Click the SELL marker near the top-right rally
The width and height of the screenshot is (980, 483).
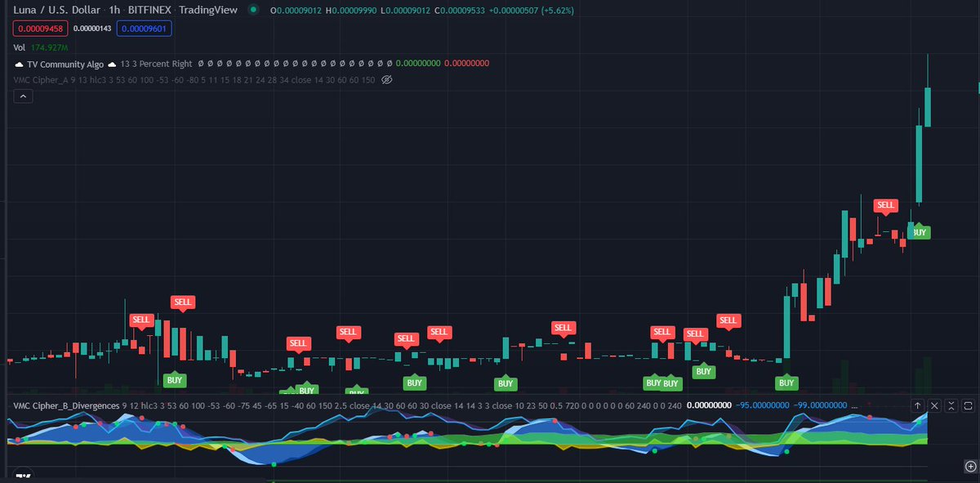point(885,205)
